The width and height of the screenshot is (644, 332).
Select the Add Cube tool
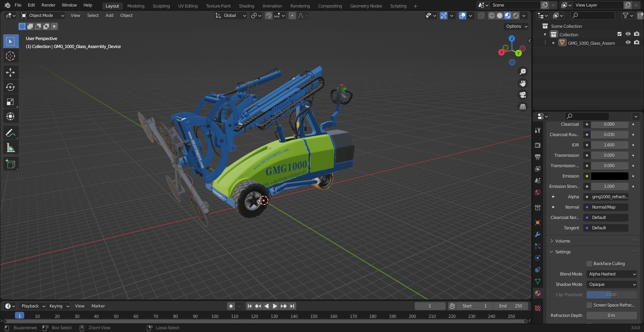point(10,164)
